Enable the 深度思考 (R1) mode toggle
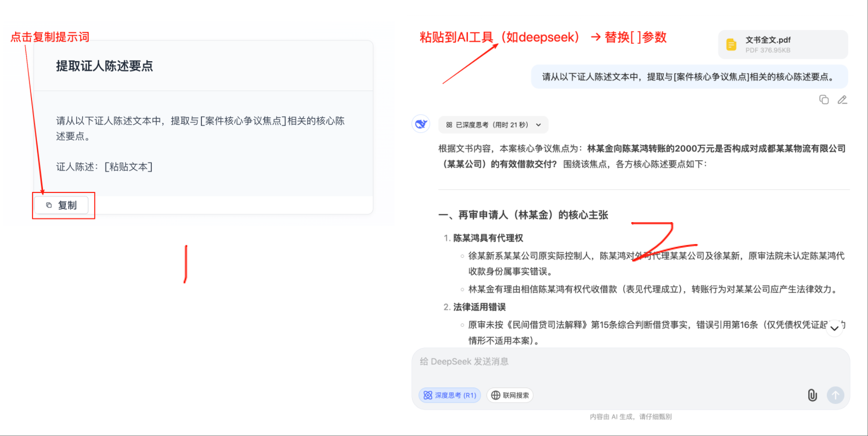Viewport: 868px width, 436px height. coord(450,395)
